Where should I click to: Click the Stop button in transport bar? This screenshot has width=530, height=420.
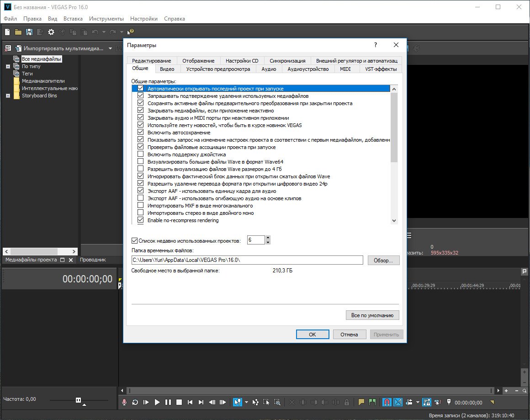[179, 402]
